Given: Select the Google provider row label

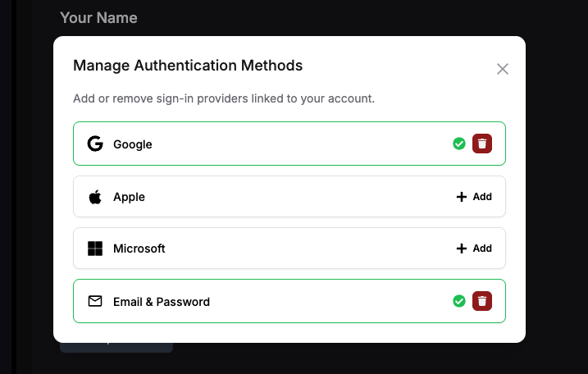Looking at the screenshot, I should (133, 144).
